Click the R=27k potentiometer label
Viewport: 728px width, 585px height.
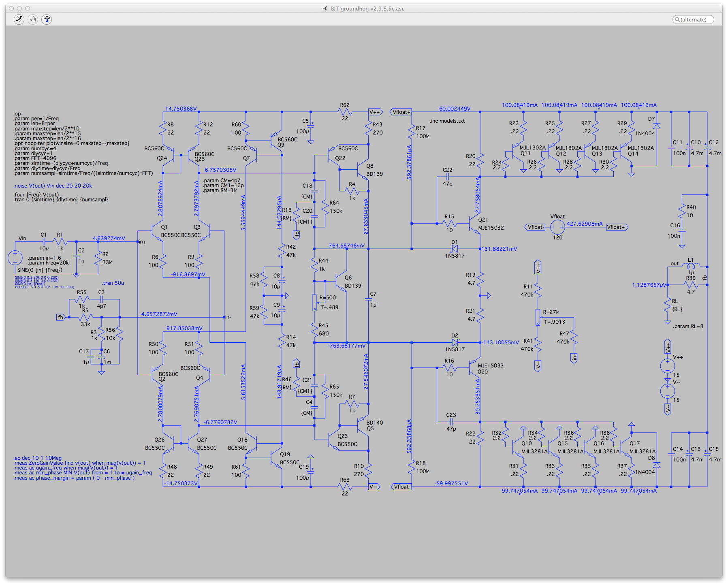tap(551, 312)
